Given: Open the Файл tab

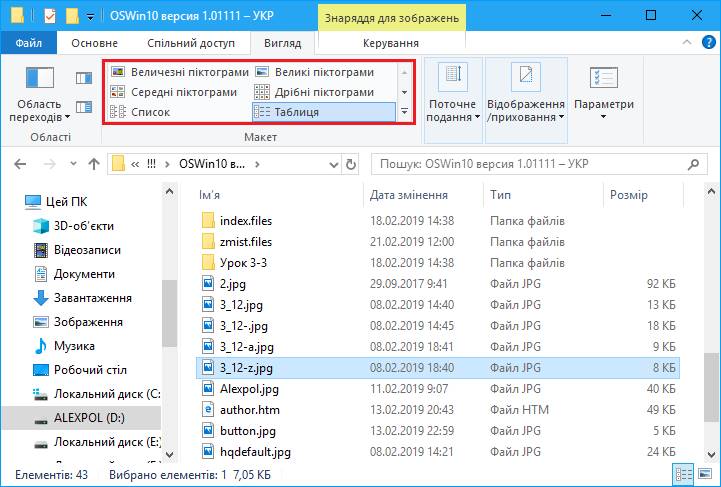Looking at the screenshot, I should [x=29, y=43].
